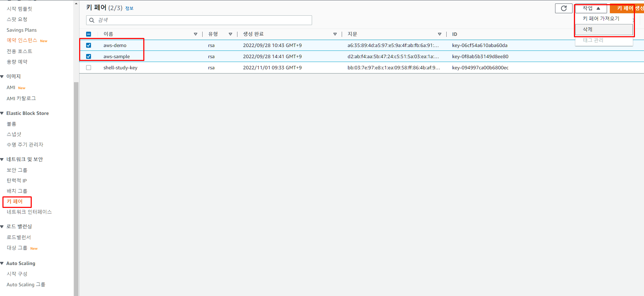644x296 pixels.
Task: Click ID key-0f8ab5b3149d8ee80
Action: tap(480, 56)
